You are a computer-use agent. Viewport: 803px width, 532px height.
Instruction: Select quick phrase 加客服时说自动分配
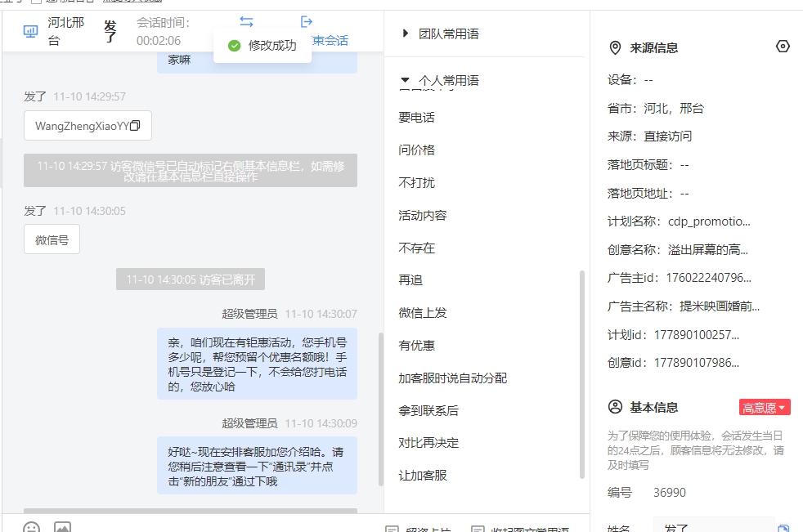click(x=453, y=378)
